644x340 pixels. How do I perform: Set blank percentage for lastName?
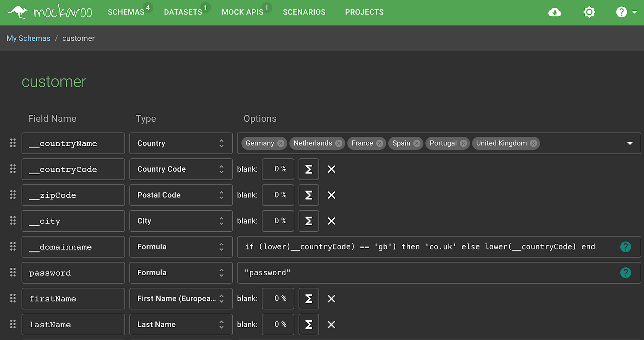(x=278, y=324)
